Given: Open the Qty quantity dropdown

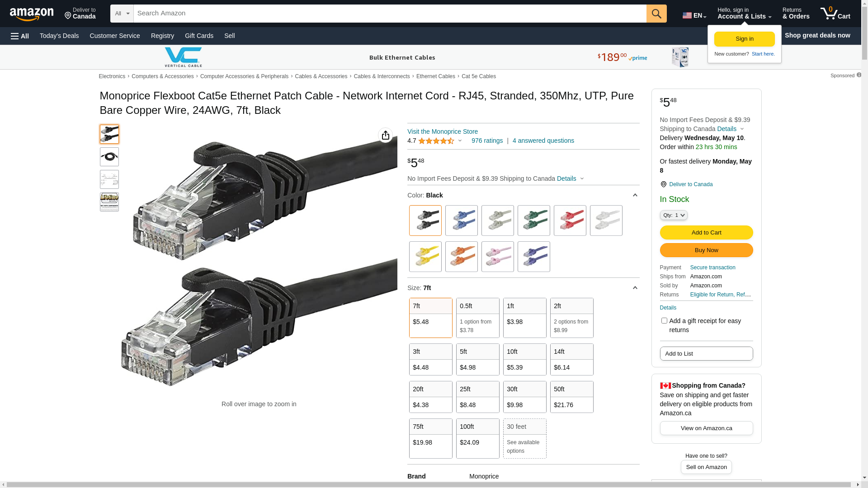Looking at the screenshot, I should (x=673, y=215).
